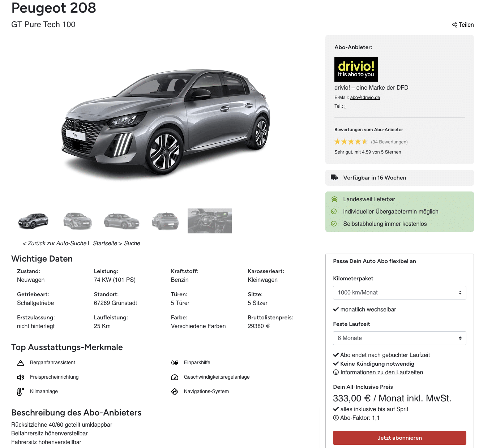Click the check circle by individueller Übergabetermin

tap(334, 211)
